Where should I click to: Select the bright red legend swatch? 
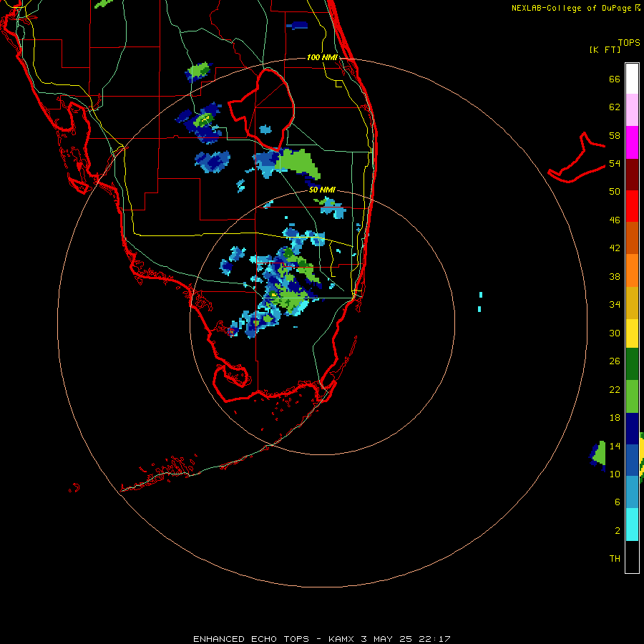pyautogui.click(x=632, y=206)
